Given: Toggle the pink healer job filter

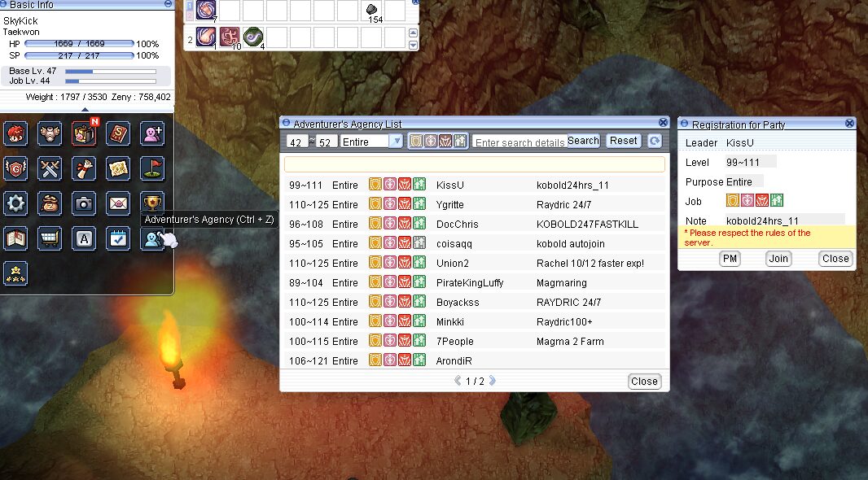Looking at the screenshot, I should pos(431,142).
